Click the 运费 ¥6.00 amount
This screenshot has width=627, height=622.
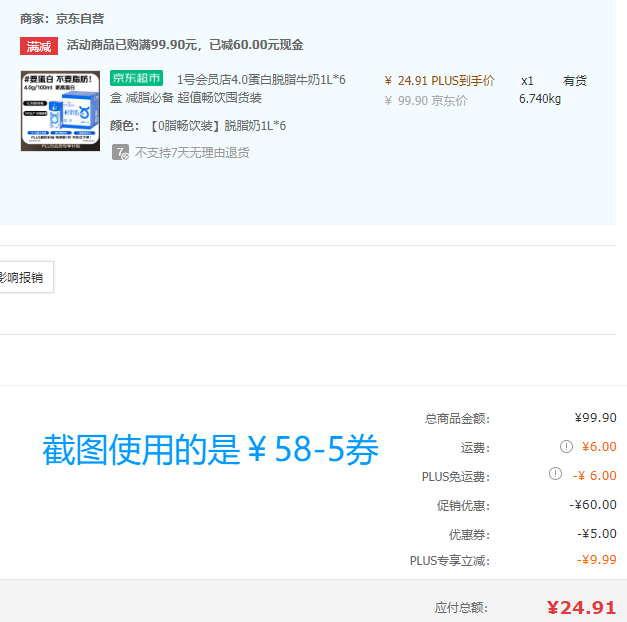599,446
